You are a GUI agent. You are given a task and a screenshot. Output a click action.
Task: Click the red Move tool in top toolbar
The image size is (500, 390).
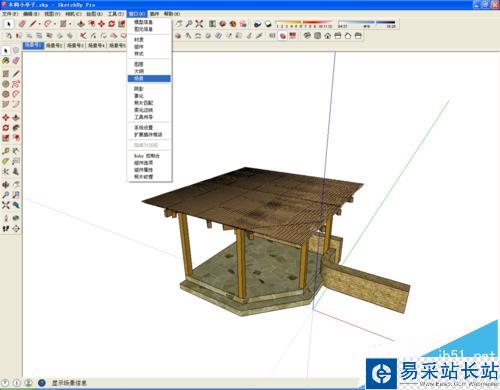coord(101,24)
